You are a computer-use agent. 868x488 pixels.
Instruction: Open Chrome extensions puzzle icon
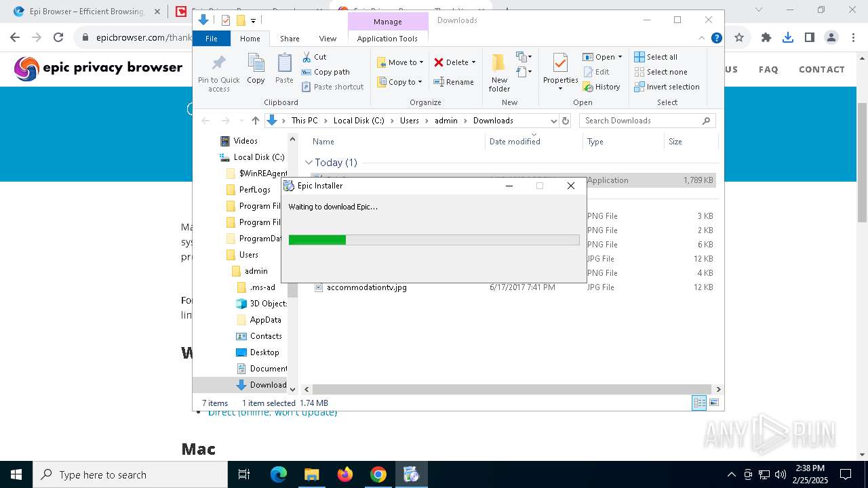coord(766,38)
